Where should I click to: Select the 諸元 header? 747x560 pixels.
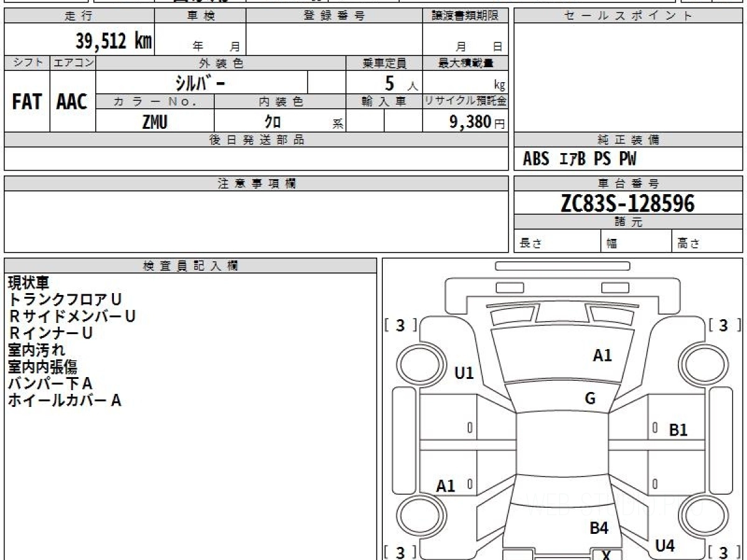click(x=627, y=222)
